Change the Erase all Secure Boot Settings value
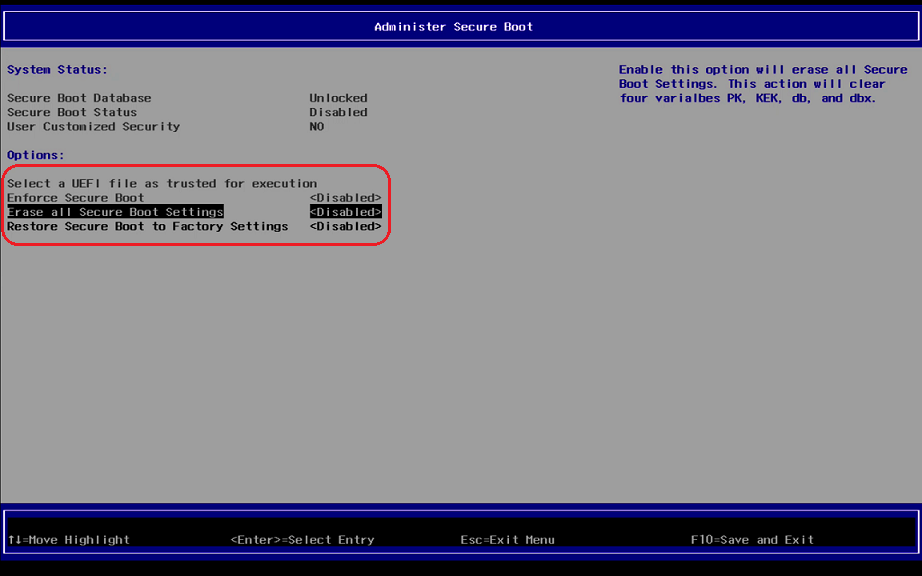 tap(345, 212)
